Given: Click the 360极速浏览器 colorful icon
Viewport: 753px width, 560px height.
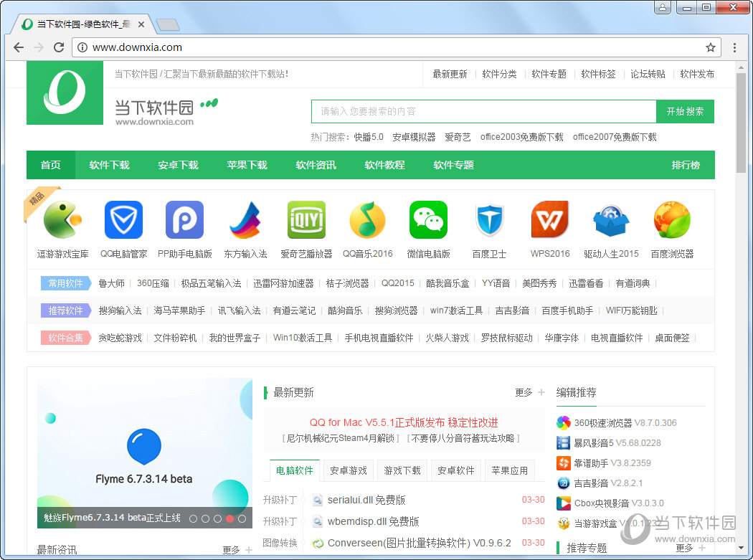Looking at the screenshot, I should tap(563, 422).
